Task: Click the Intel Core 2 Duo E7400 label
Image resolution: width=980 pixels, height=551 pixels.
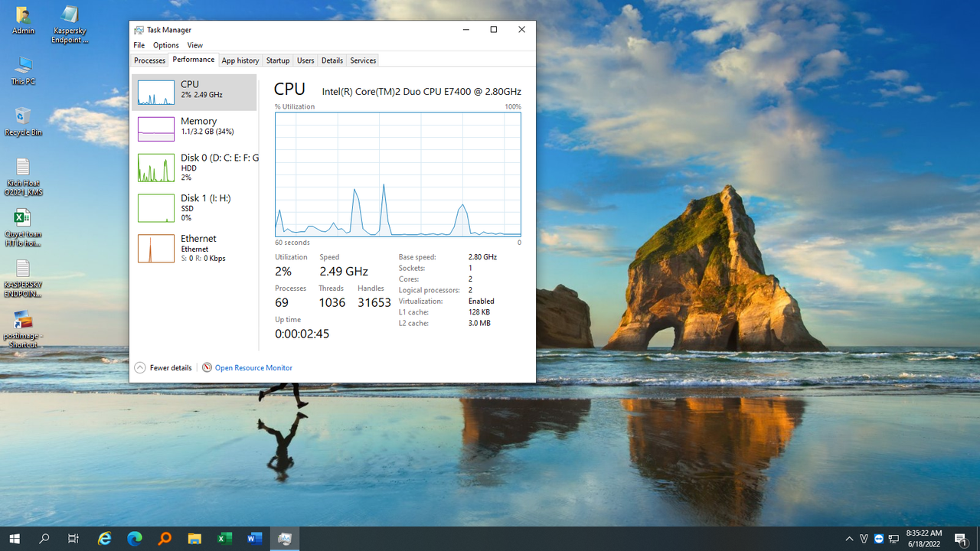Action: (x=421, y=92)
